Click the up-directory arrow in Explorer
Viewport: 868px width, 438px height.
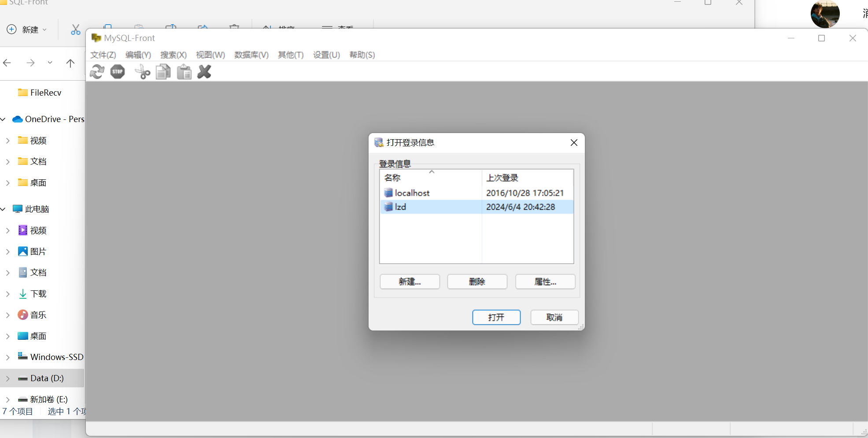click(x=70, y=63)
